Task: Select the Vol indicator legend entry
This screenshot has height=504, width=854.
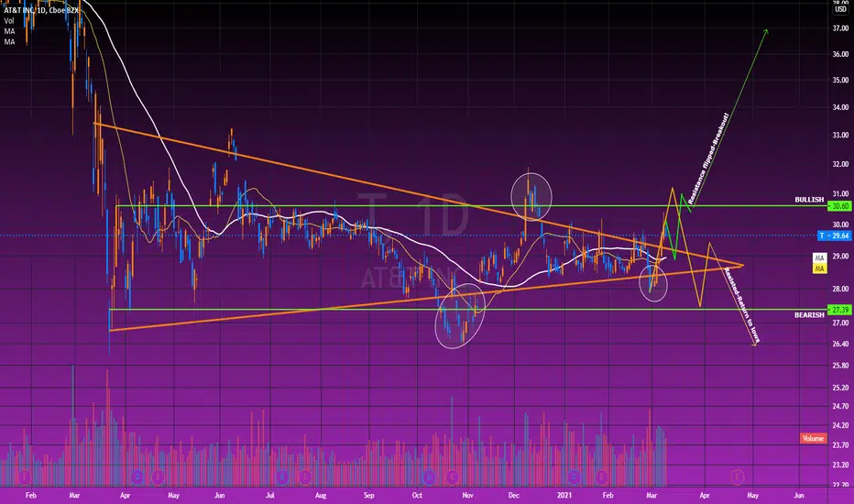Action: pos(9,21)
